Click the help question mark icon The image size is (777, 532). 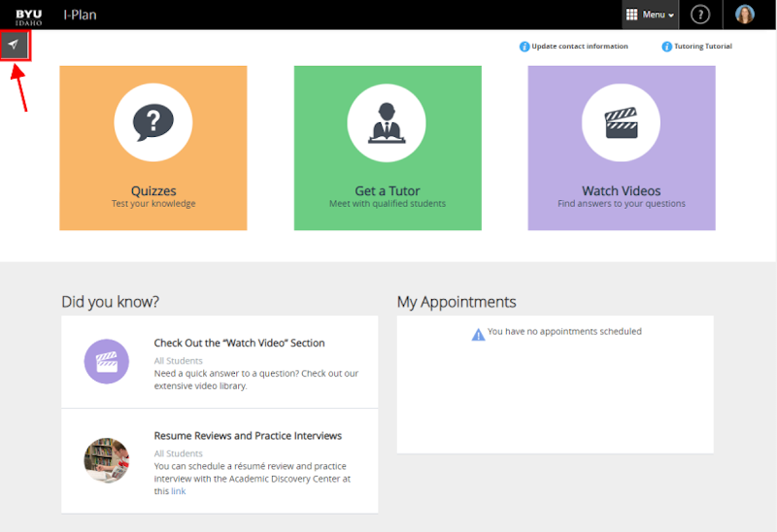tap(700, 15)
